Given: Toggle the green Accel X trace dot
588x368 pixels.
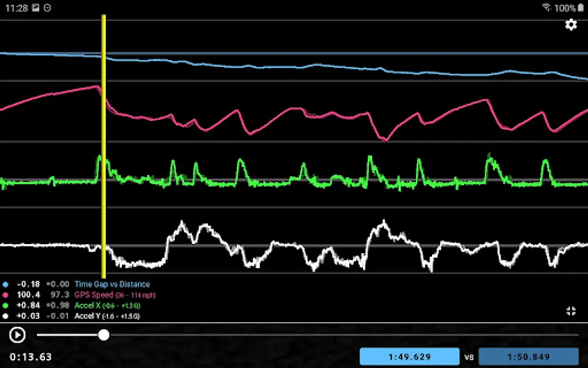Looking at the screenshot, I should point(5,305).
